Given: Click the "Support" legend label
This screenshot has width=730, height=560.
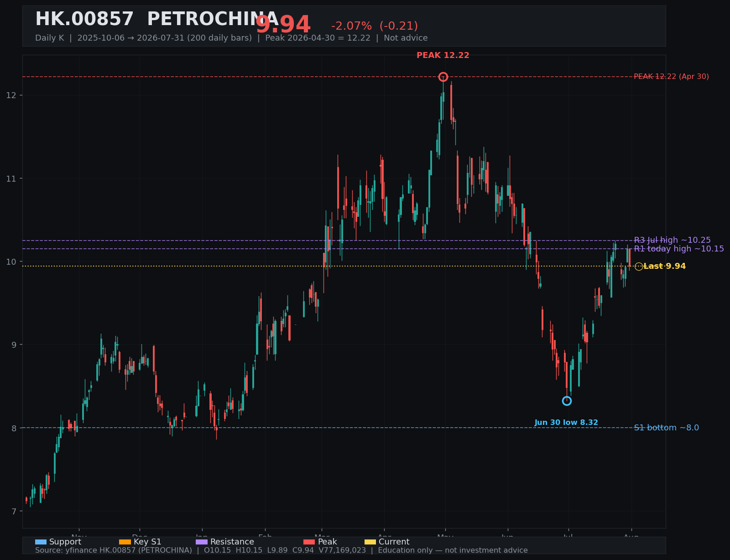Looking at the screenshot, I should [x=65, y=542].
